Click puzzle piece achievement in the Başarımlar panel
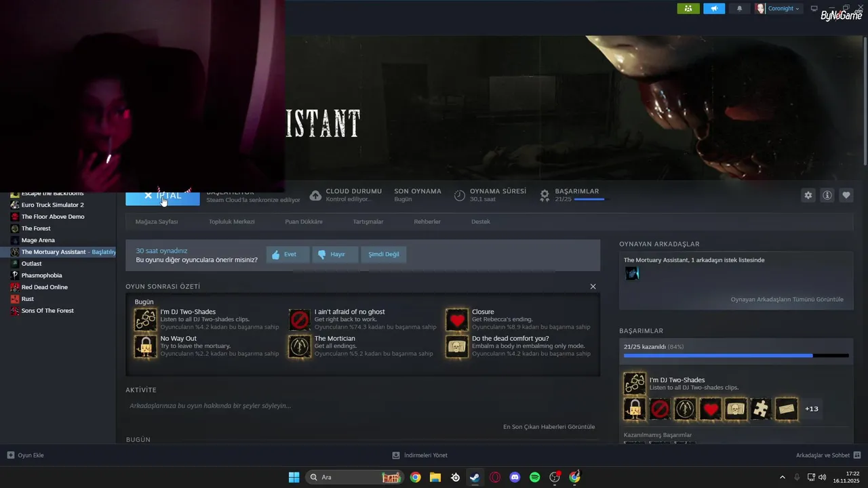Screen dimensions: 868x488 pos(761,409)
